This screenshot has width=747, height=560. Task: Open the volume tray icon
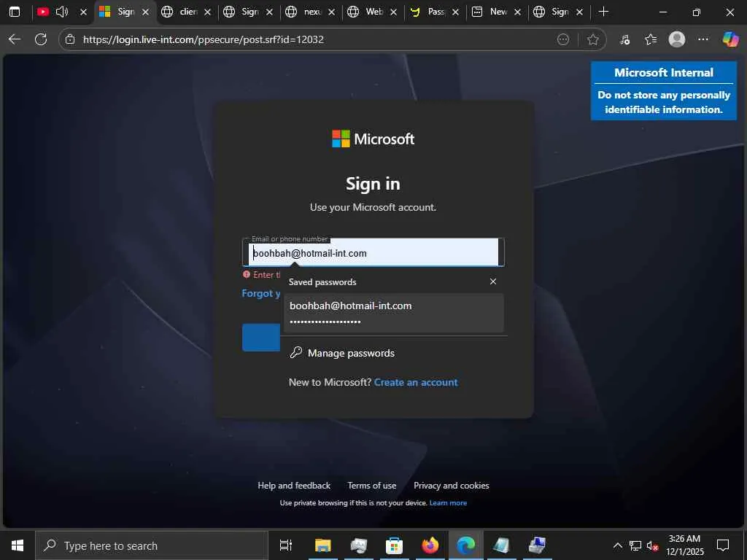[x=652, y=545]
